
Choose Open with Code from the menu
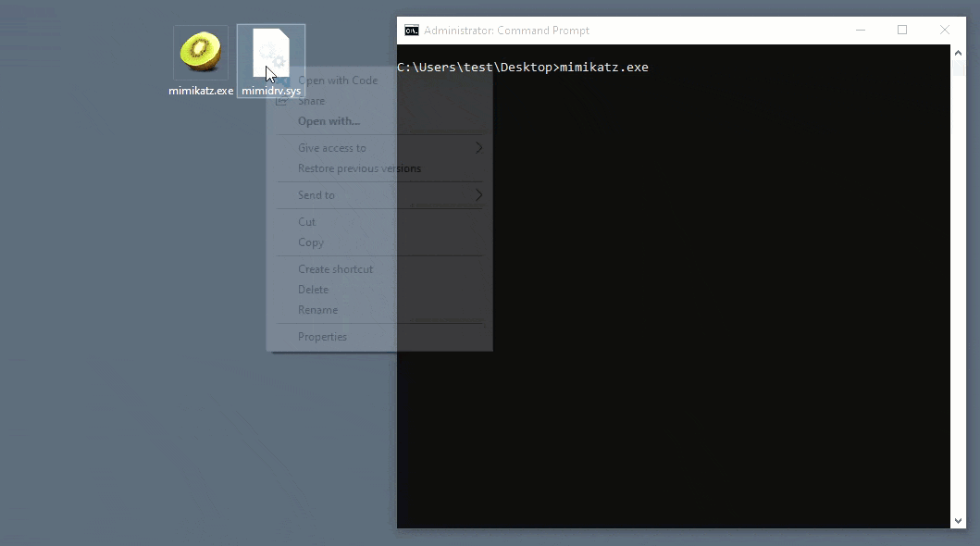pos(339,81)
